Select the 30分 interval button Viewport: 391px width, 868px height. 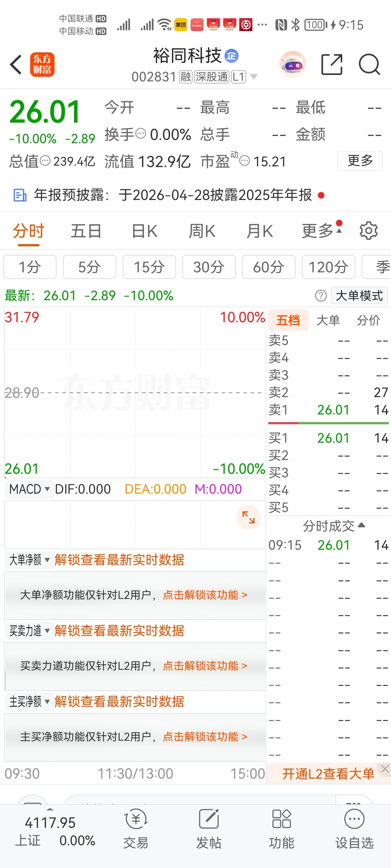pyautogui.click(x=209, y=267)
